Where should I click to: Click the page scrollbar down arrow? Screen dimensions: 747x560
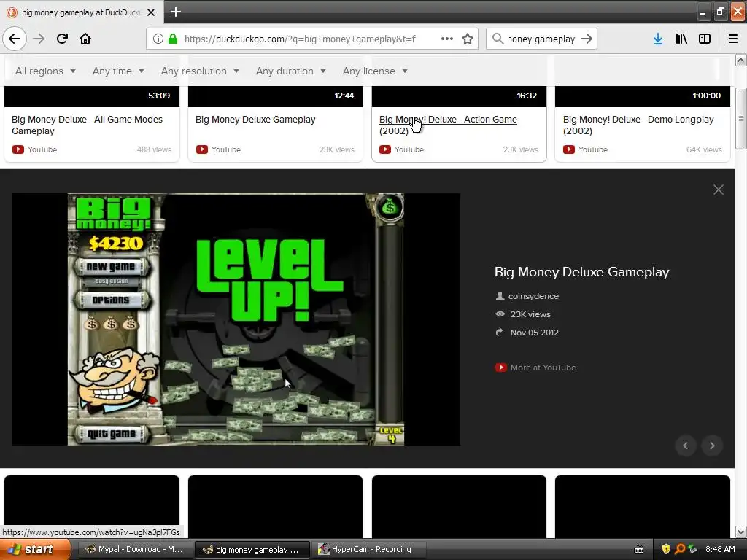tap(740, 531)
